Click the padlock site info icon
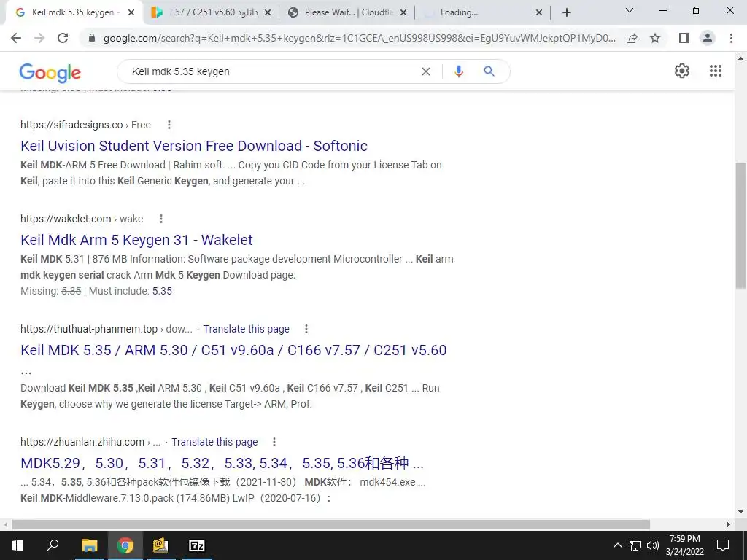Screen dimensions: 747x560 click(x=92, y=38)
